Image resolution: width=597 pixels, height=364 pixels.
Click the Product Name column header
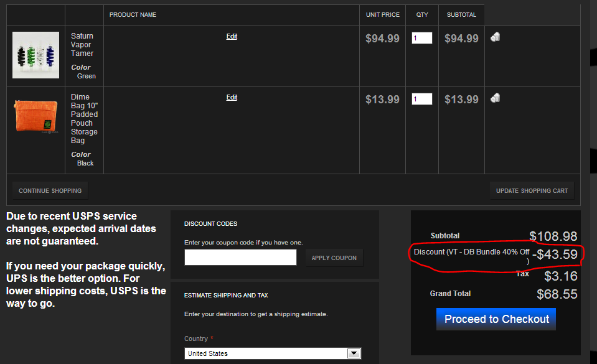(133, 15)
